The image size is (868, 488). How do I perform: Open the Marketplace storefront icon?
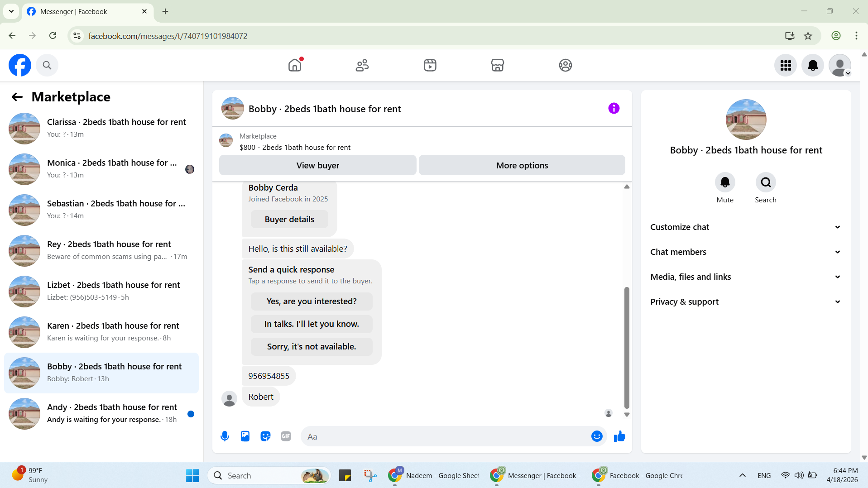pos(498,65)
